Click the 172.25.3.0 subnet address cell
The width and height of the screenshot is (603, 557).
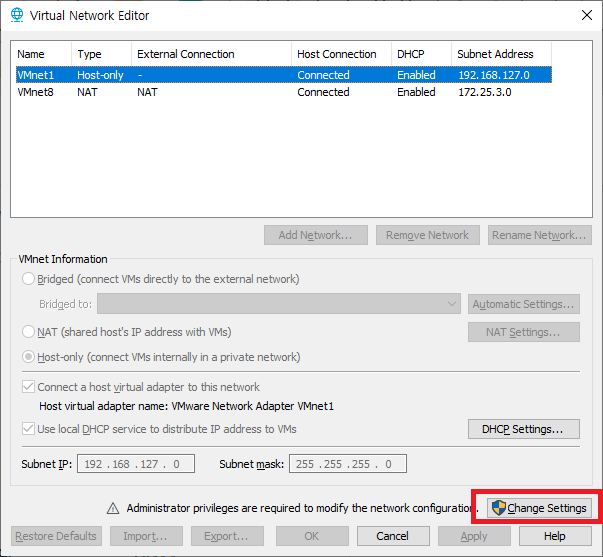point(485,92)
